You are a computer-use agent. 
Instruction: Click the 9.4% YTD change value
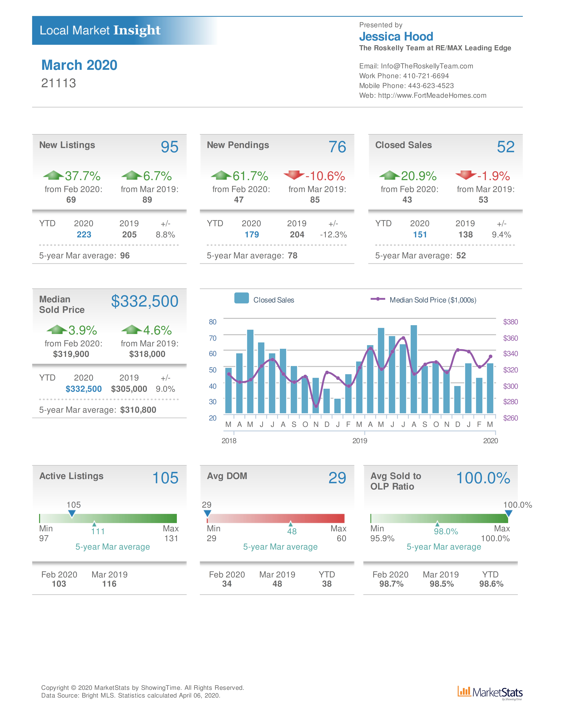click(x=502, y=235)
